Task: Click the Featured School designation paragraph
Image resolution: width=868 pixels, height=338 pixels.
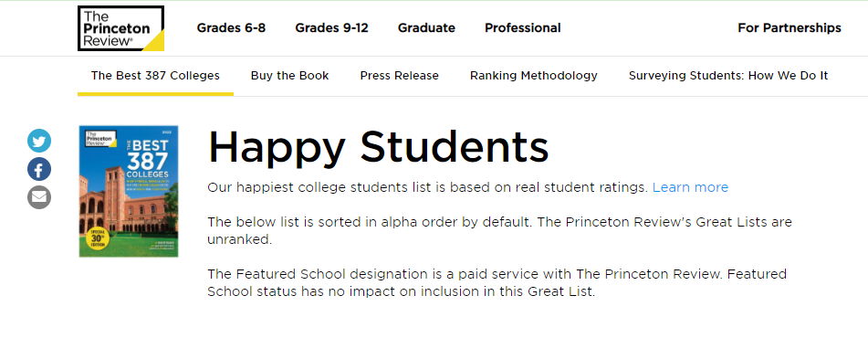Action: point(497,282)
